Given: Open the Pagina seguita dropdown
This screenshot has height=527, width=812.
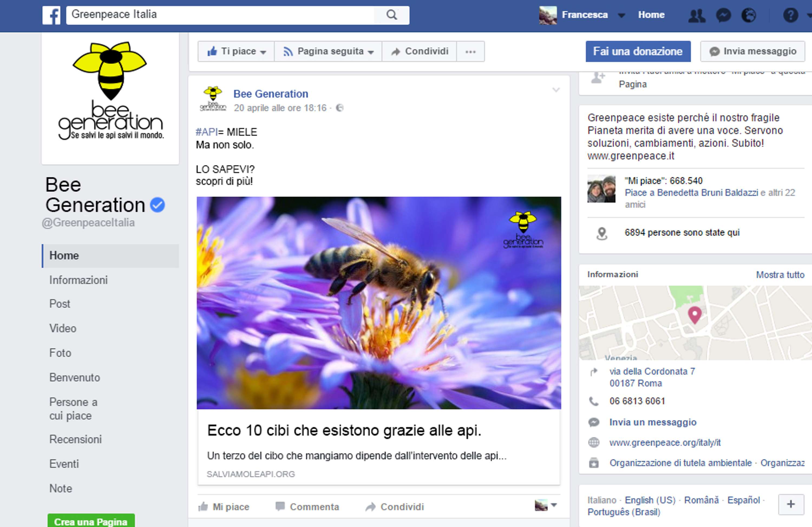Looking at the screenshot, I should tap(328, 51).
